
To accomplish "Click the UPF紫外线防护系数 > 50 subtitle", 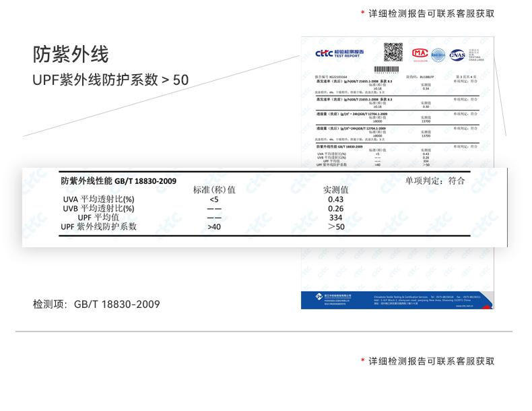I will coord(110,80).
